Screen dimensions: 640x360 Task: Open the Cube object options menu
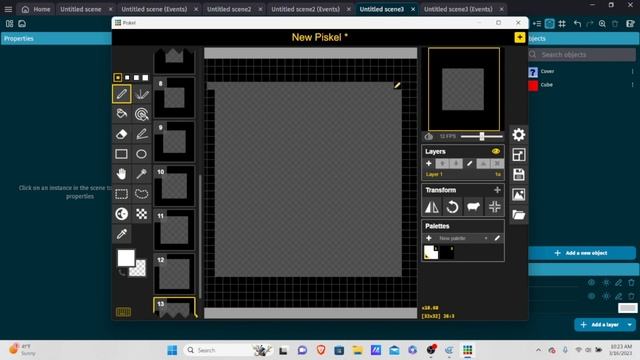[x=632, y=85]
